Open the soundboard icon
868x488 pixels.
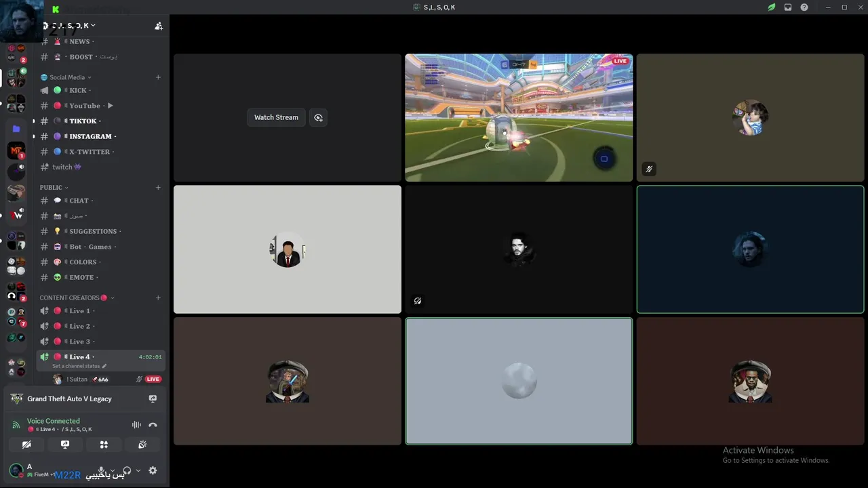point(142,445)
